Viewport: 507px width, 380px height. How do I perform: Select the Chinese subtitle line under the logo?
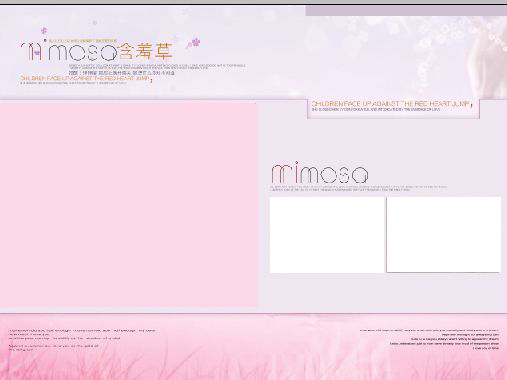tap(122, 72)
